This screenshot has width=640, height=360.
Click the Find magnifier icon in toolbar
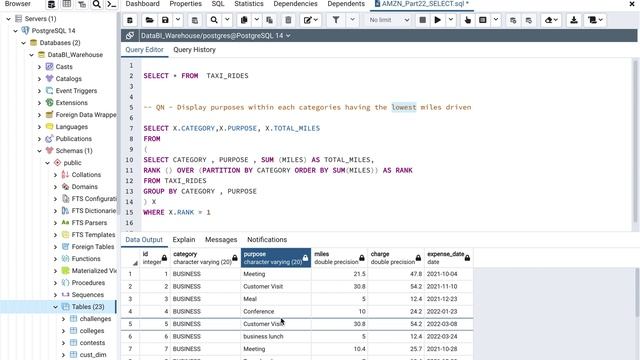click(214, 20)
